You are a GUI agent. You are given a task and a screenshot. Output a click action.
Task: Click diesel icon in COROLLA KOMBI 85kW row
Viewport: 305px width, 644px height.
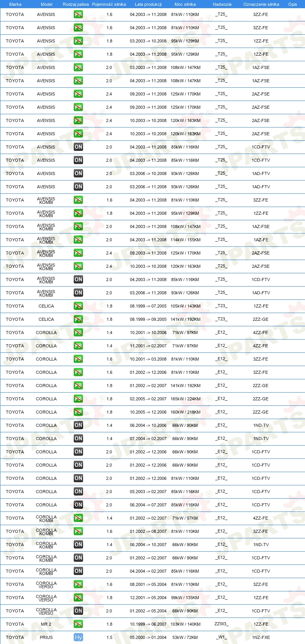[x=78, y=571]
